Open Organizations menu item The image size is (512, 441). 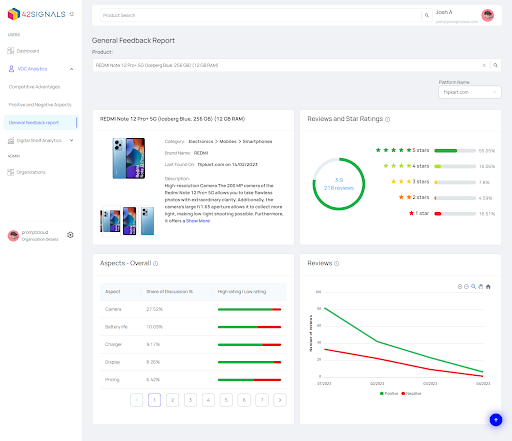31,172
